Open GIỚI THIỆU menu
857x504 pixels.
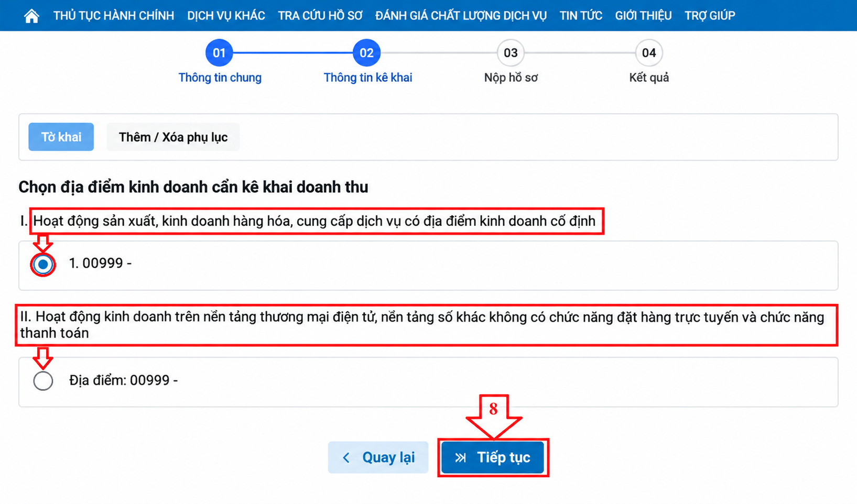point(643,16)
